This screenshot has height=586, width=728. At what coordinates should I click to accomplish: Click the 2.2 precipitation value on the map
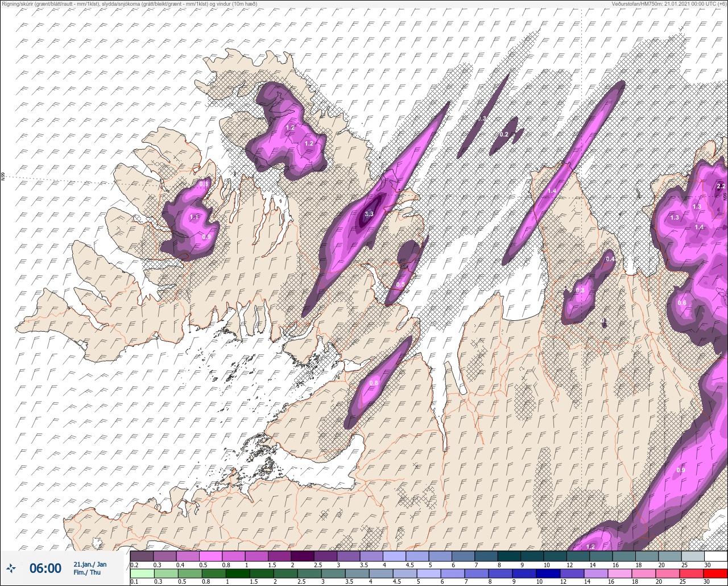[721, 186]
